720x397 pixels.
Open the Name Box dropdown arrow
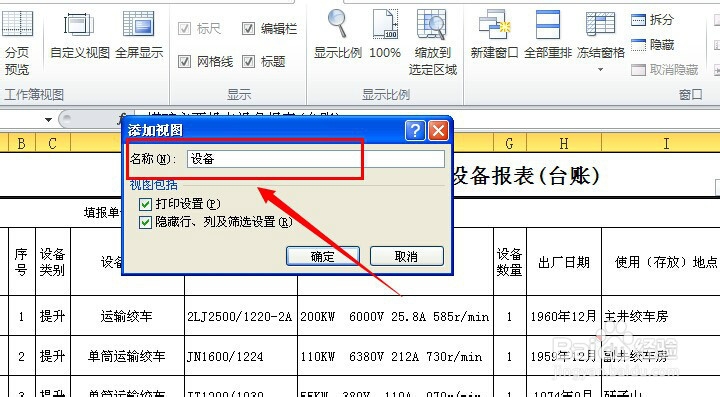coord(48,120)
